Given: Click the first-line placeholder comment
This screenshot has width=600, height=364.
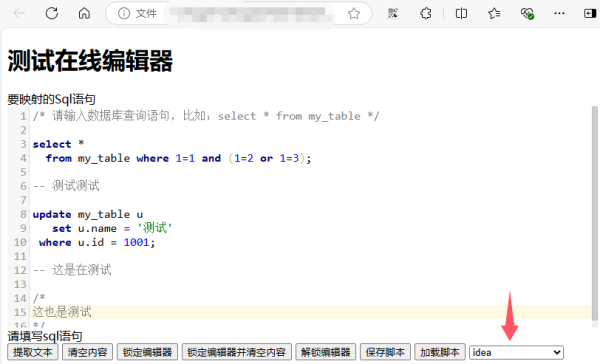Looking at the screenshot, I should coord(206,116).
